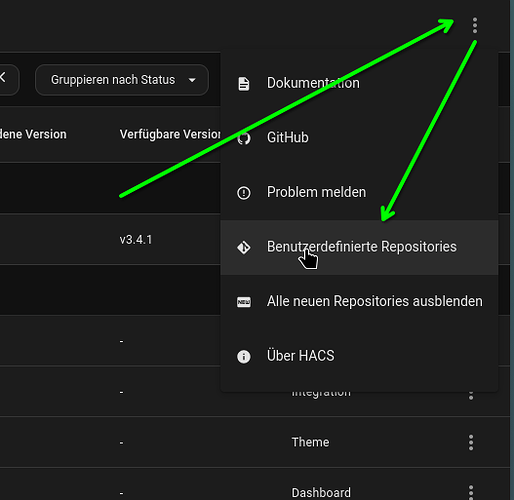Click the GitHub logo icon
Image resolution: width=514 pixels, height=500 pixels.
244,138
